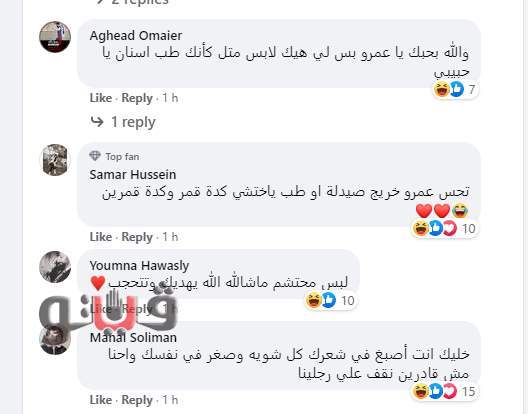The image size is (528, 414).
Task: View the 10 reactions on Youmna Hawasly's comment
Action: 330,300
